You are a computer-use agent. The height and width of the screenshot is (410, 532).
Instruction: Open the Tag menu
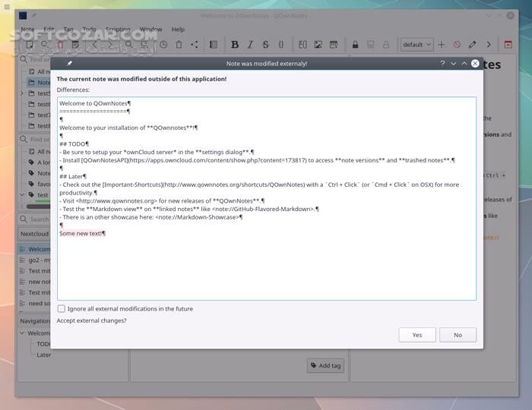pos(68,29)
